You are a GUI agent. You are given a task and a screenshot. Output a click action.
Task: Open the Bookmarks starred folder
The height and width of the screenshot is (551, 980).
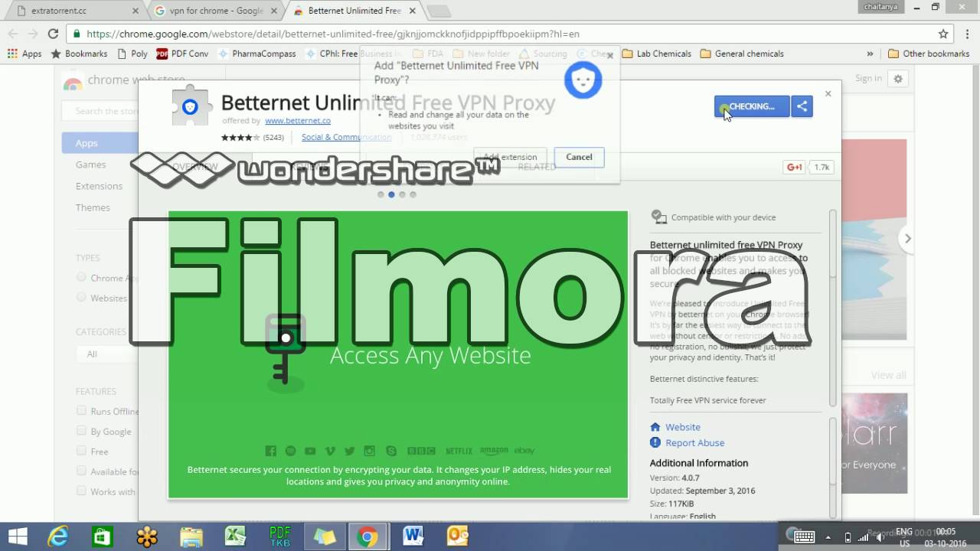(x=79, y=54)
